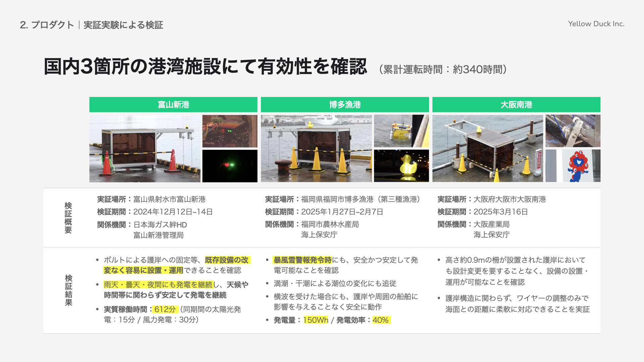Image resolution: width=644 pixels, height=362 pixels.
Task: Click the highlighted 40% efficiency value
Action: [381, 320]
